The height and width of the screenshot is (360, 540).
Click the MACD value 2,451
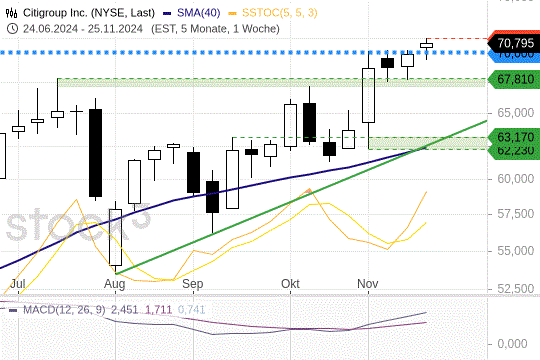[124, 309]
